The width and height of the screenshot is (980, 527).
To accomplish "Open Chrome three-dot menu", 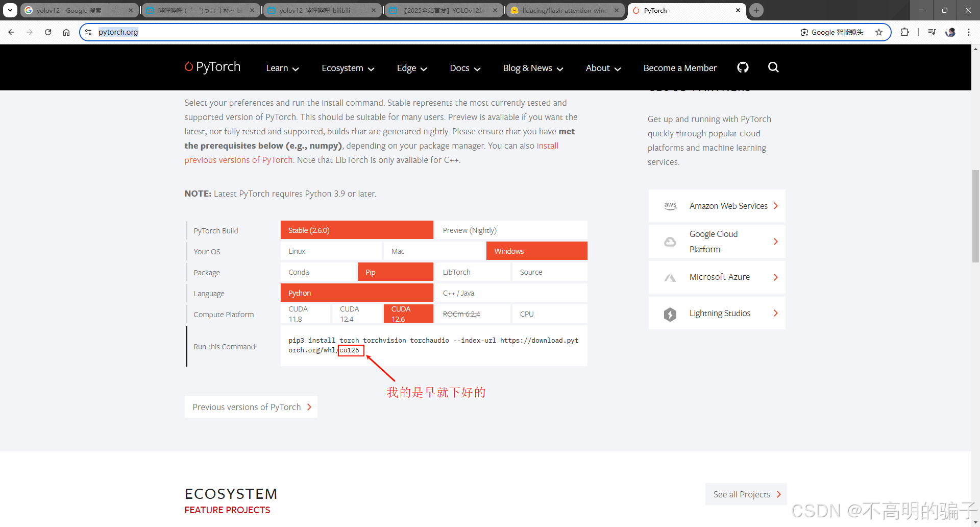I will [x=969, y=32].
